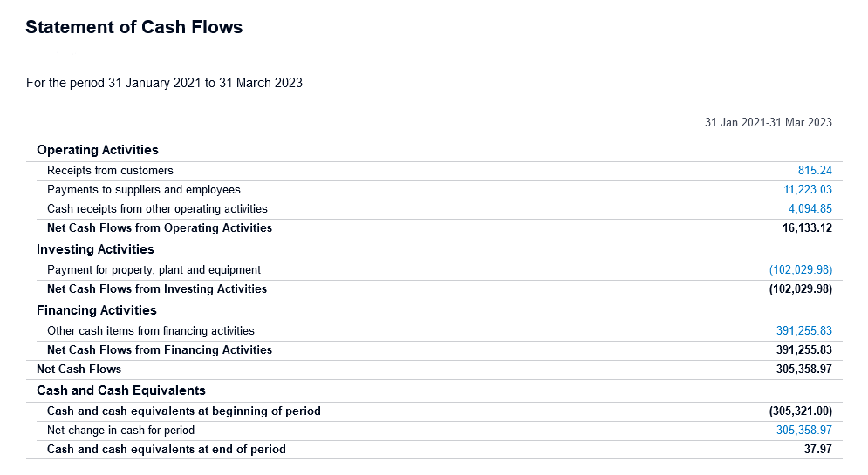868x475 pixels.
Task: Click the Net change in cash amount 305,358.97
Action: coord(803,431)
